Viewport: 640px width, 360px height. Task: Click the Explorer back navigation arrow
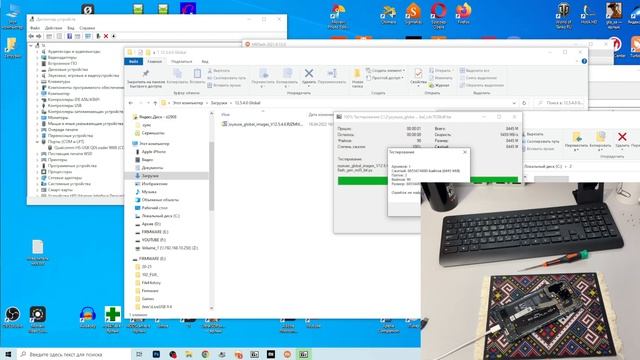(131, 103)
